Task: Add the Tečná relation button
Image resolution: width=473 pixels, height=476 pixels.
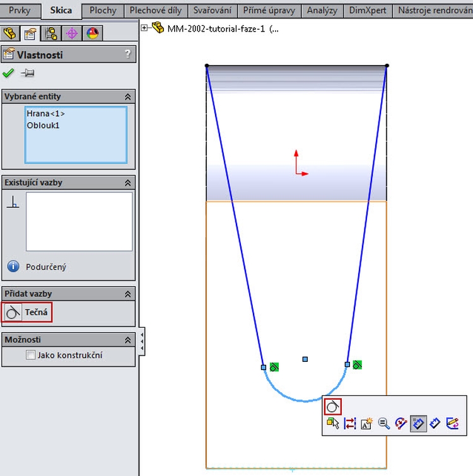Action: pos(26,312)
